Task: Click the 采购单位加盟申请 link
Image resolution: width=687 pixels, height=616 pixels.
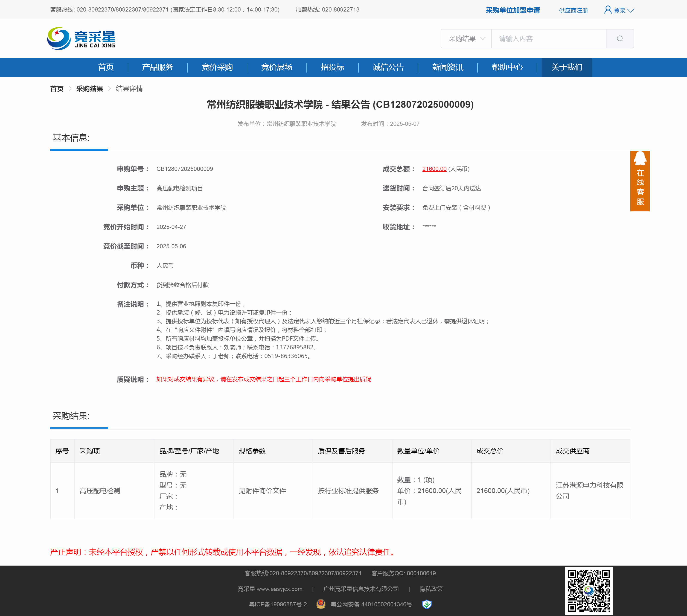Action: pyautogui.click(x=512, y=10)
